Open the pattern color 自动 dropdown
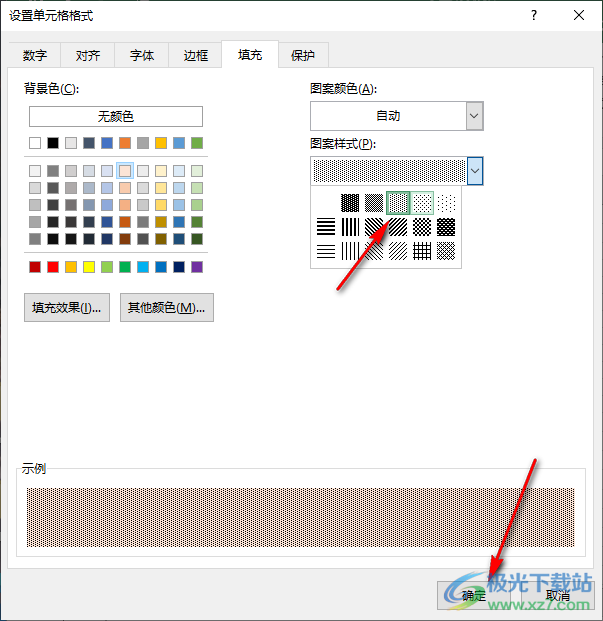This screenshot has width=603, height=621. point(474,116)
